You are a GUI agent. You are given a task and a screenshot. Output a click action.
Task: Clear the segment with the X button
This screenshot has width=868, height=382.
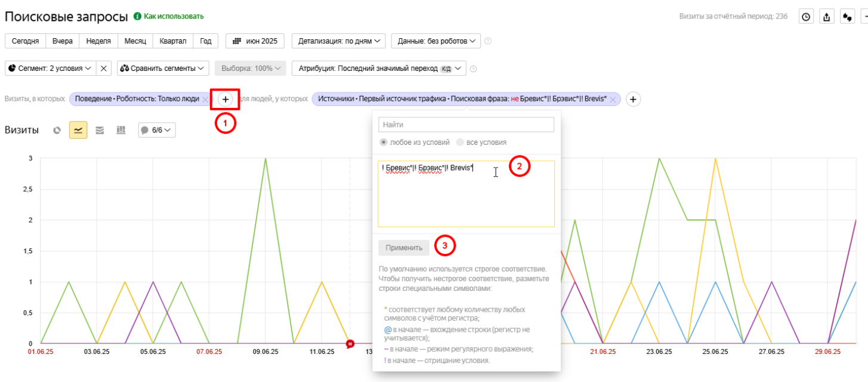(x=104, y=69)
